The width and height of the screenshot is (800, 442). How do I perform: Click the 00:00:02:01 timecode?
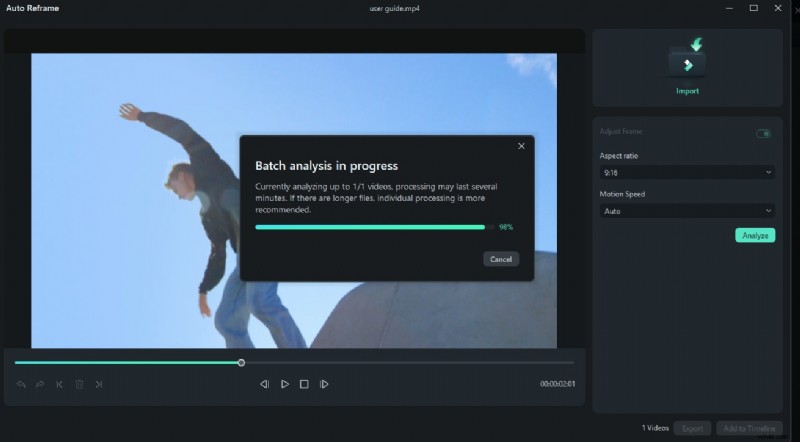(558, 384)
